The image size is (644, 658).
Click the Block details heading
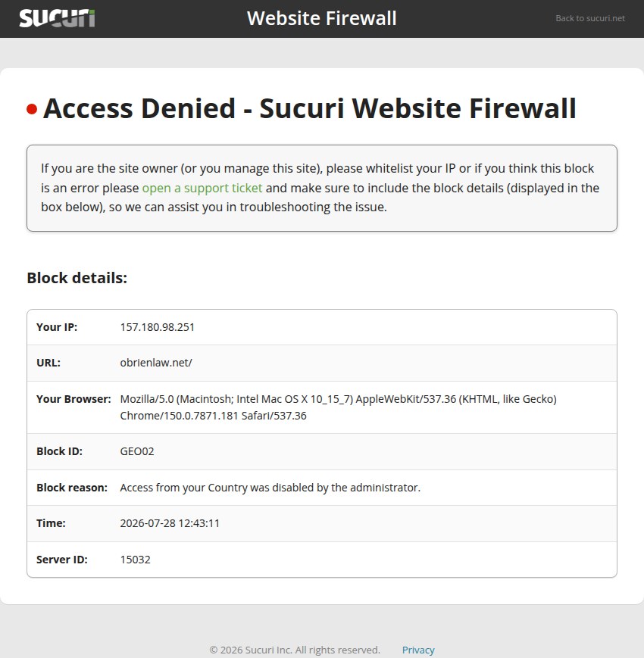[77, 278]
